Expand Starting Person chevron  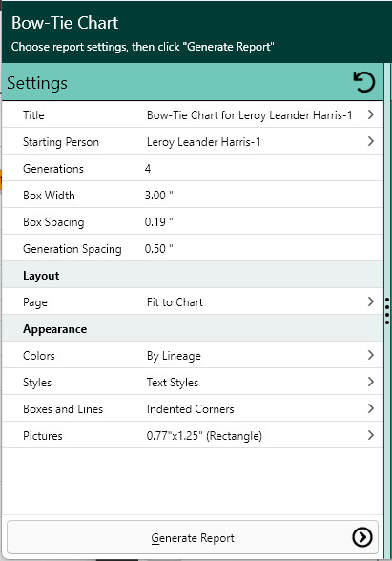[370, 141]
